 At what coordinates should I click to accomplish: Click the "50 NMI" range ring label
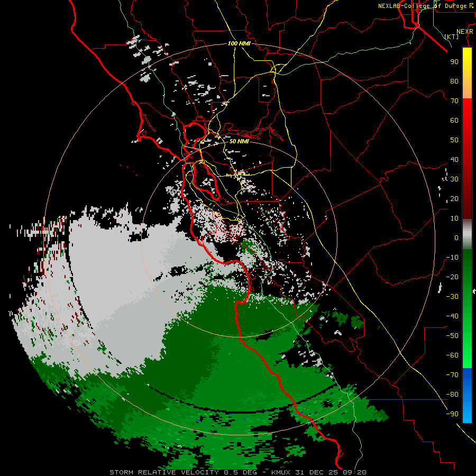click(239, 141)
